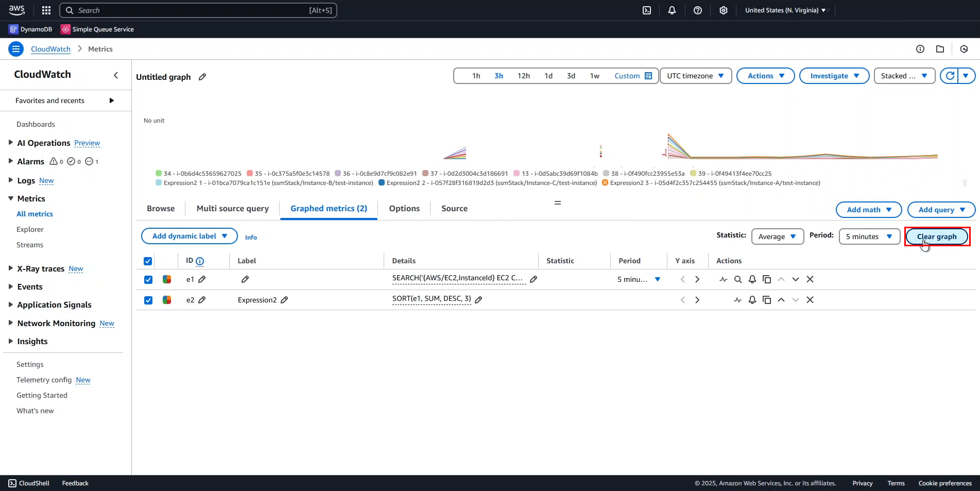The width and height of the screenshot is (980, 491).
Task: Expand the Add dynamic label dropdown
Action: 189,236
